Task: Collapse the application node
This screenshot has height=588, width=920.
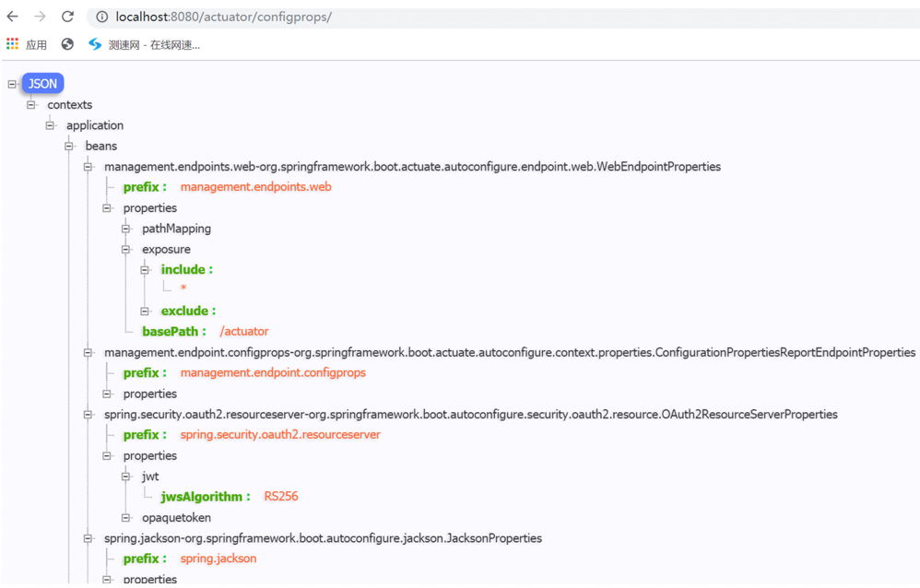Action: point(50,125)
